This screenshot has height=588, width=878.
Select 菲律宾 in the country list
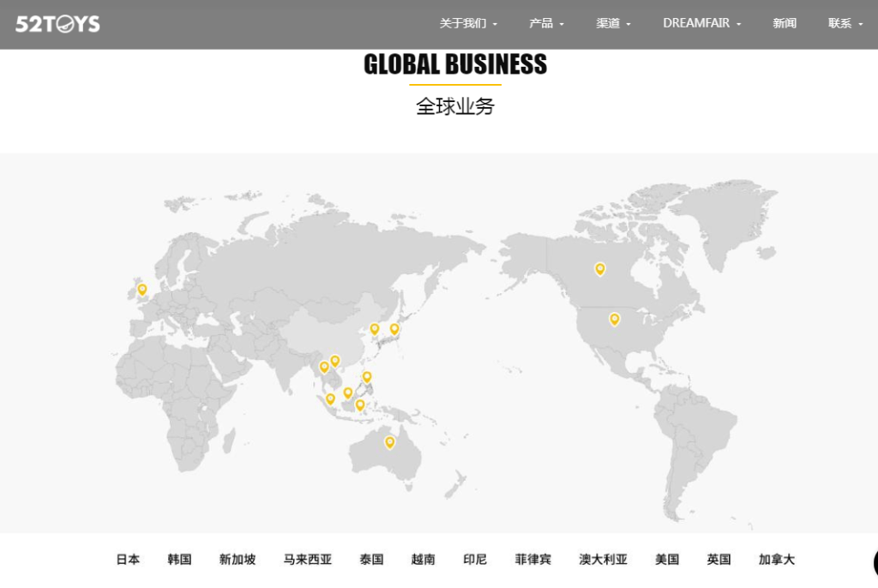(533, 559)
